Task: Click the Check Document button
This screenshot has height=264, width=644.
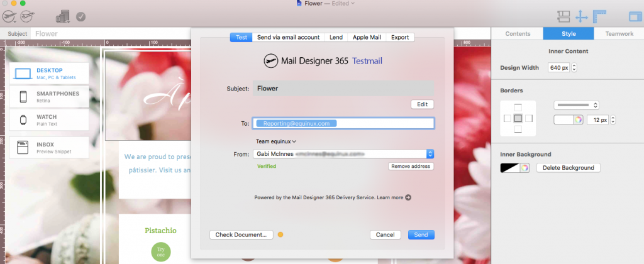Action: [241, 235]
